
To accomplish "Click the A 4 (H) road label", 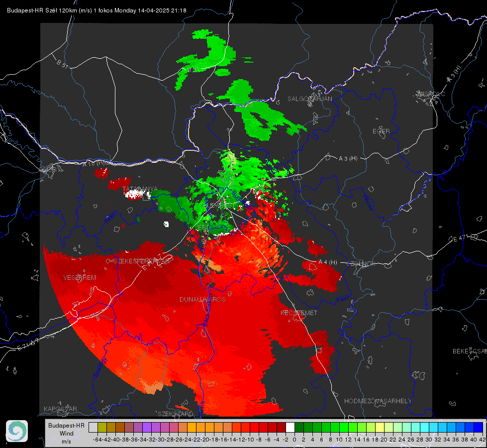I will point(328,262).
